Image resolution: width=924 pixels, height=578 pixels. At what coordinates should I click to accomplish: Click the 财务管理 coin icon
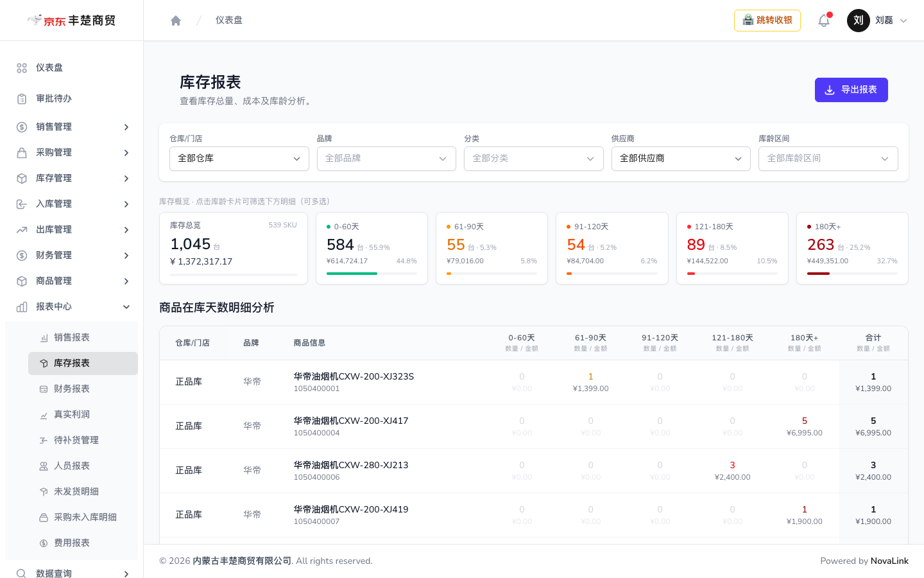(x=22, y=256)
